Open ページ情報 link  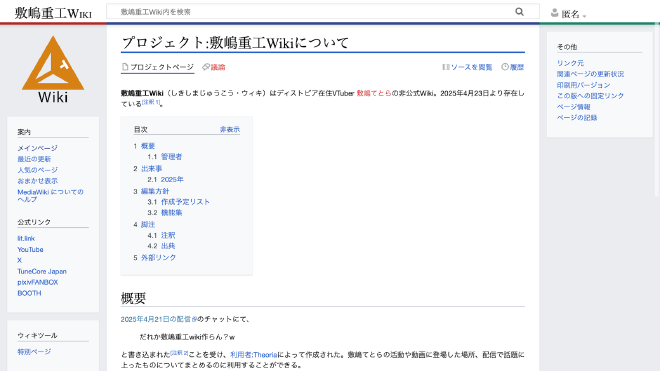click(573, 107)
